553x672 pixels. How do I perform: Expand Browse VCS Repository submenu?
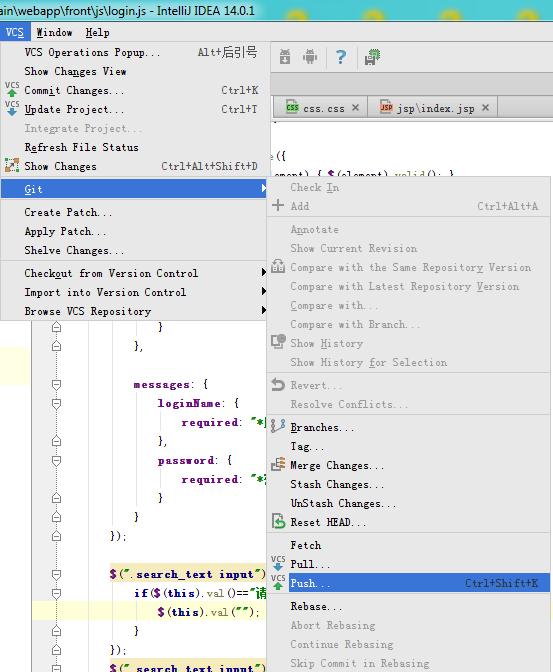(135, 311)
